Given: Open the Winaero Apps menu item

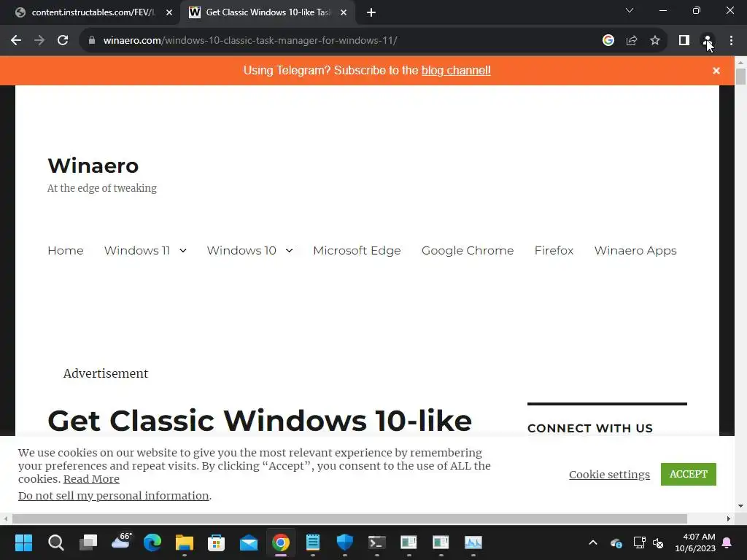Looking at the screenshot, I should (635, 251).
